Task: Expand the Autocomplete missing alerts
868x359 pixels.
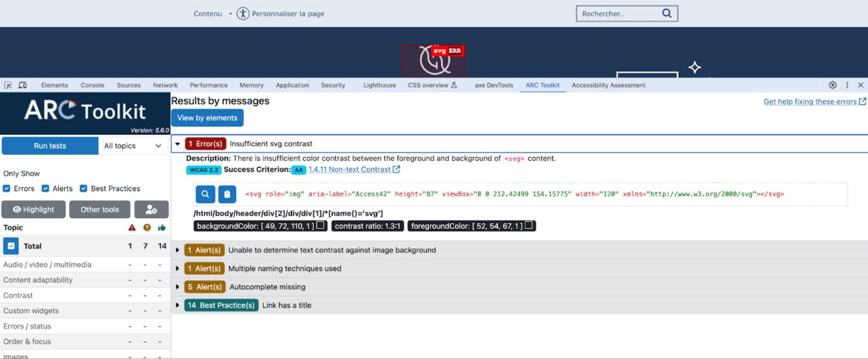Action: tap(177, 287)
